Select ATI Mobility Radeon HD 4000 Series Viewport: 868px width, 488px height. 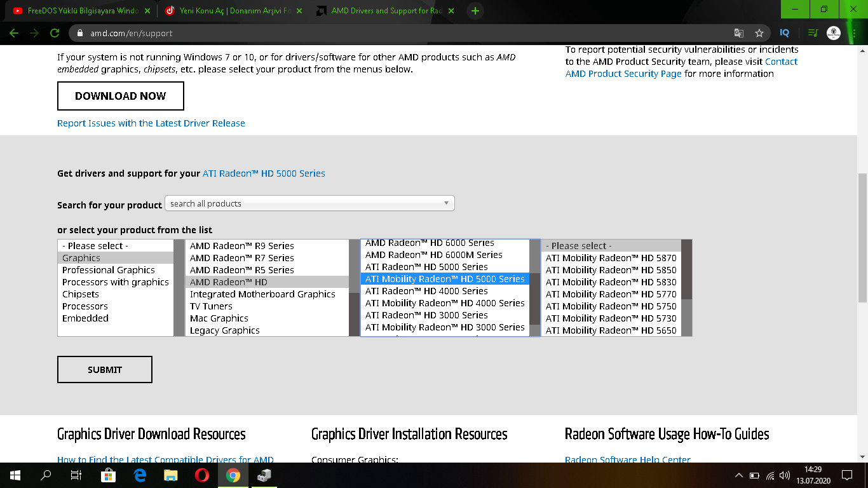[x=445, y=303]
